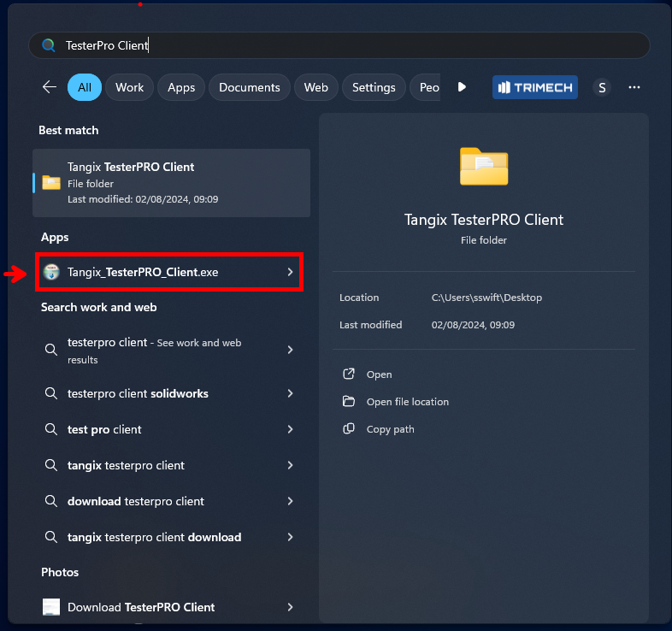
Task: Expand arrow next to Download TesterPRO Client photo
Action: coord(290,607)
